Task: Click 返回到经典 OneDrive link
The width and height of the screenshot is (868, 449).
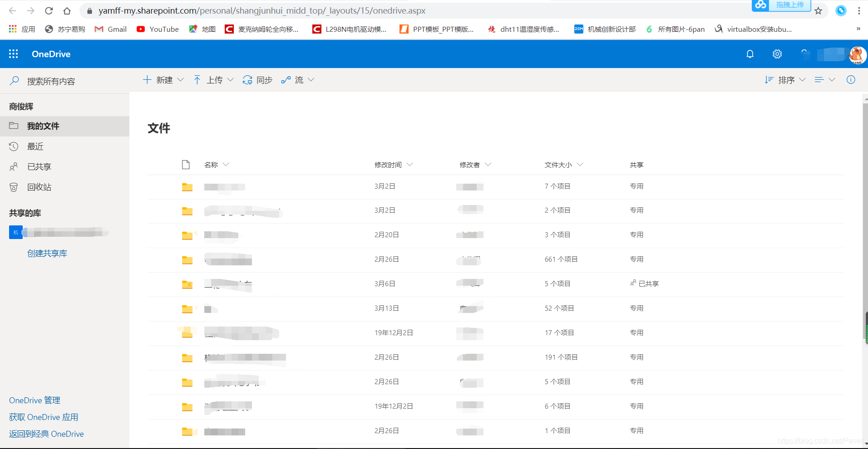Action: 46,434
